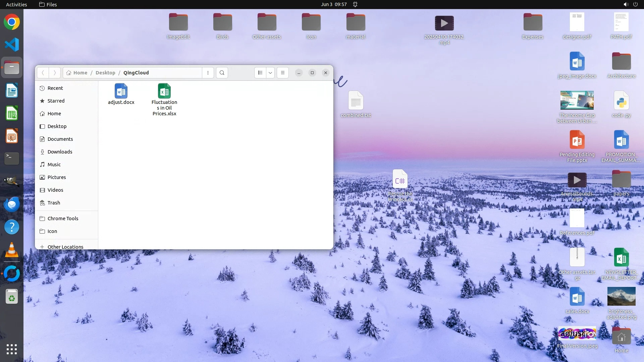644x362 pixels.
Task: Open Visual Studio Code from the dock
Action: (x=12, y=45)
